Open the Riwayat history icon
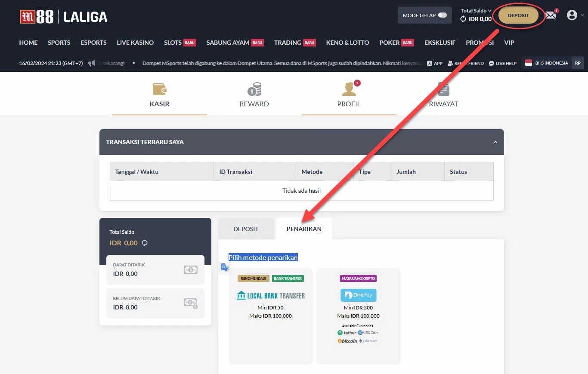The height and width of the screenshot is (374, 588). [x=443, y=89]
